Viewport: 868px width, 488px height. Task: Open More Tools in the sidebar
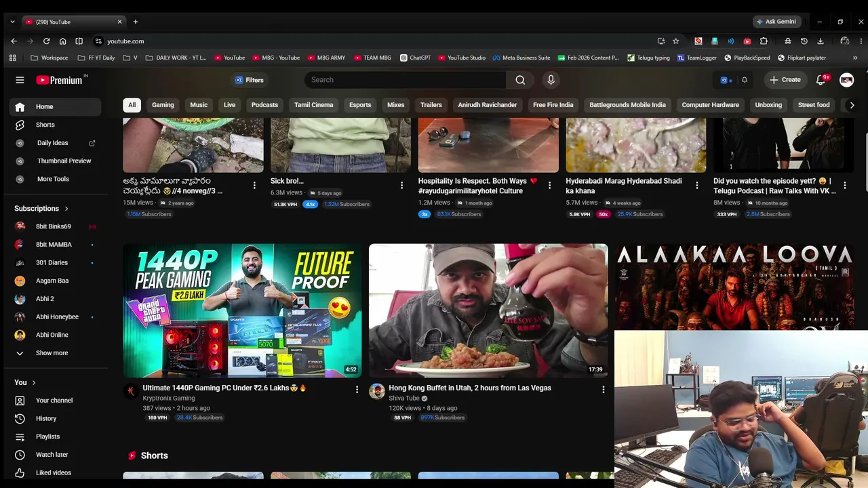(x=54, y=179)
